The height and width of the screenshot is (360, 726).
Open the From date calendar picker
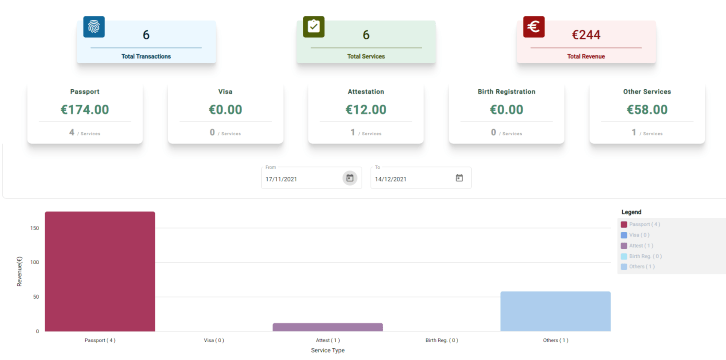pyautogui.click(x=350, y=178)
